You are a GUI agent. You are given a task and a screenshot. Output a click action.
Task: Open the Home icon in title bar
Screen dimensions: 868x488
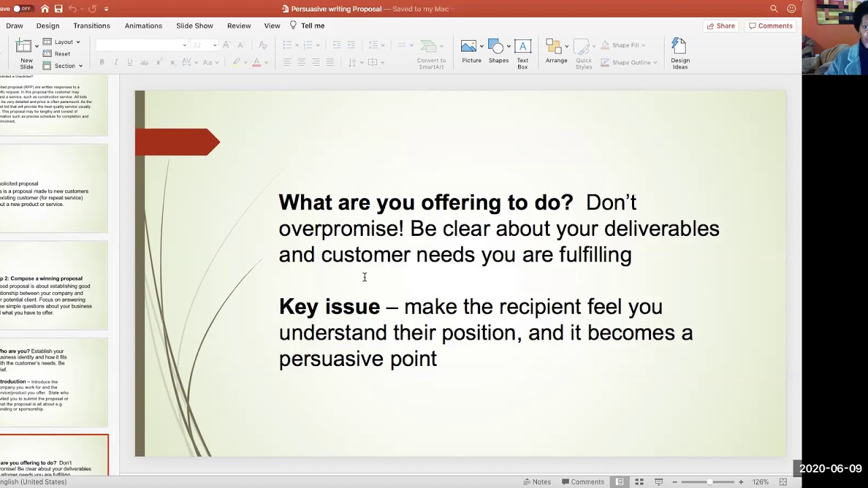click(x=45, y=9)
